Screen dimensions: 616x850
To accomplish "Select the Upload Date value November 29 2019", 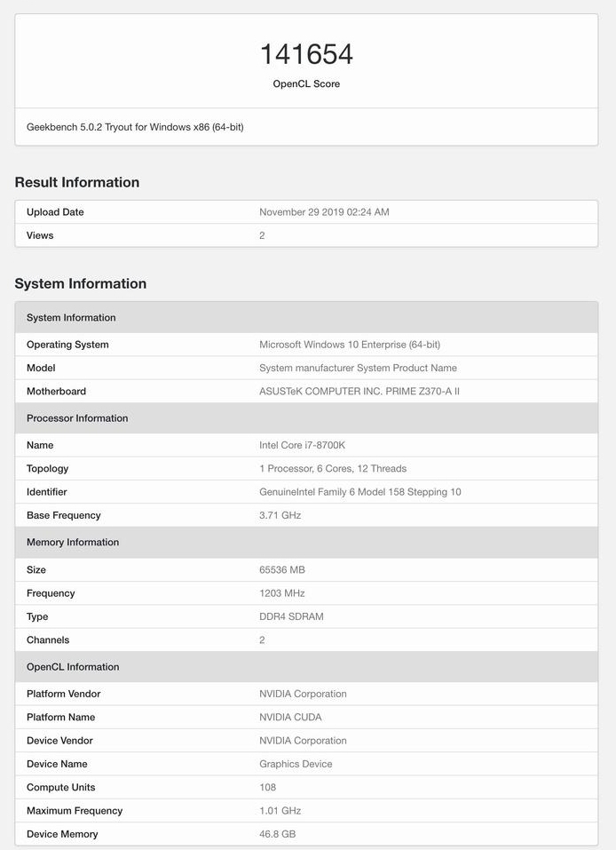I will point(324,212).
